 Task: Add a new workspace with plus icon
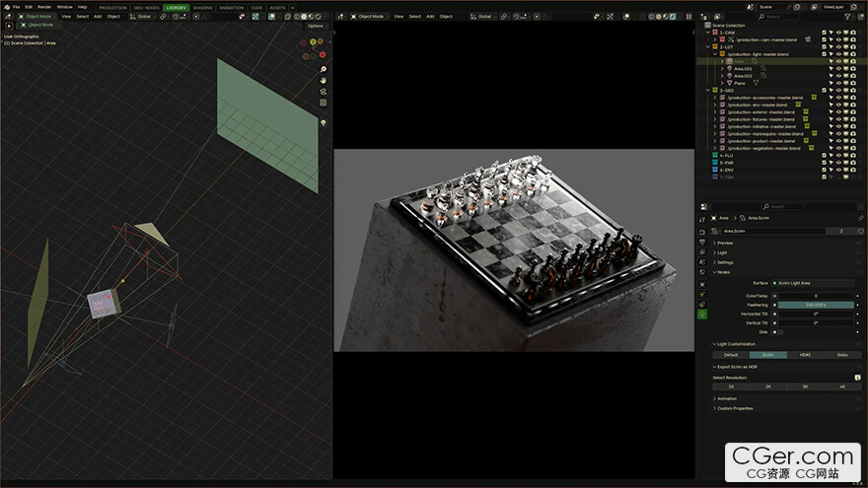pos(293,8)
